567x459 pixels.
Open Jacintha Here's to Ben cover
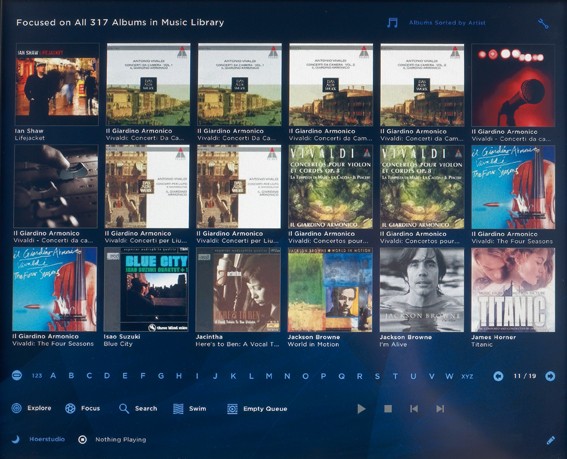pos(238,290)
